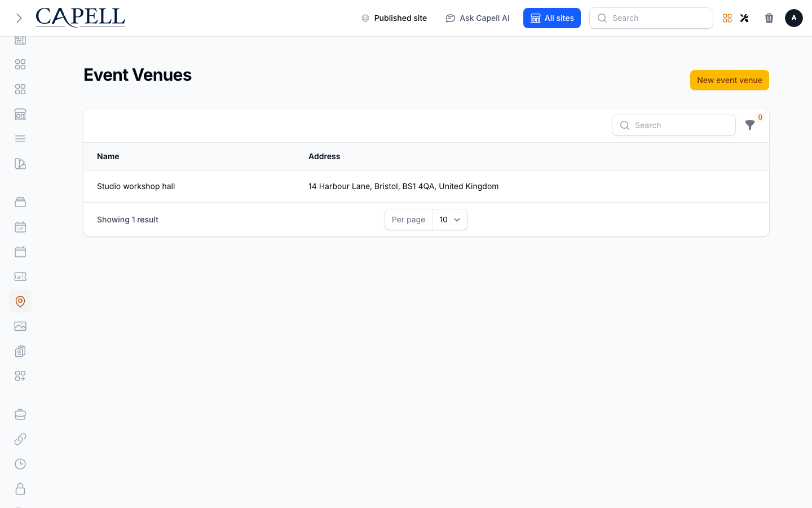The image size is (812, 508).
Task: Click the magnifier icon in the table search
Action: 625,125
